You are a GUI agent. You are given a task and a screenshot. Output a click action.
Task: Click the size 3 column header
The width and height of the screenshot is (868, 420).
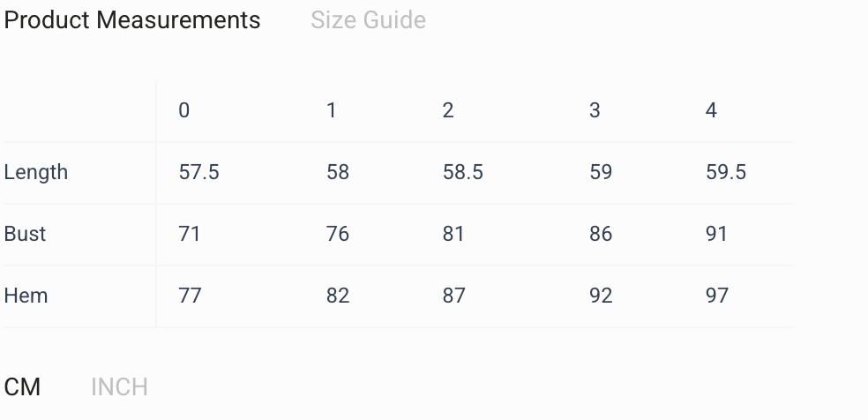point(595,110)
